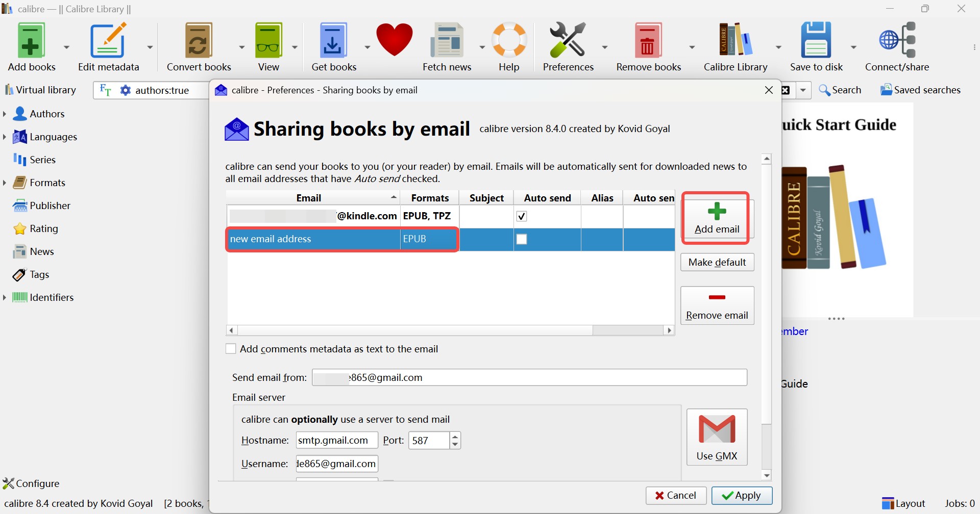Open Saved searches
The width and height of the screenshot is (980, 514).
[921, 90]
